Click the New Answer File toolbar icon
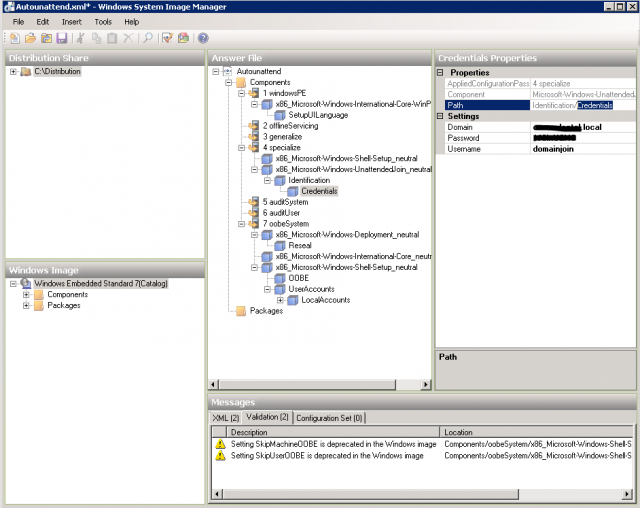 [15, 38]
